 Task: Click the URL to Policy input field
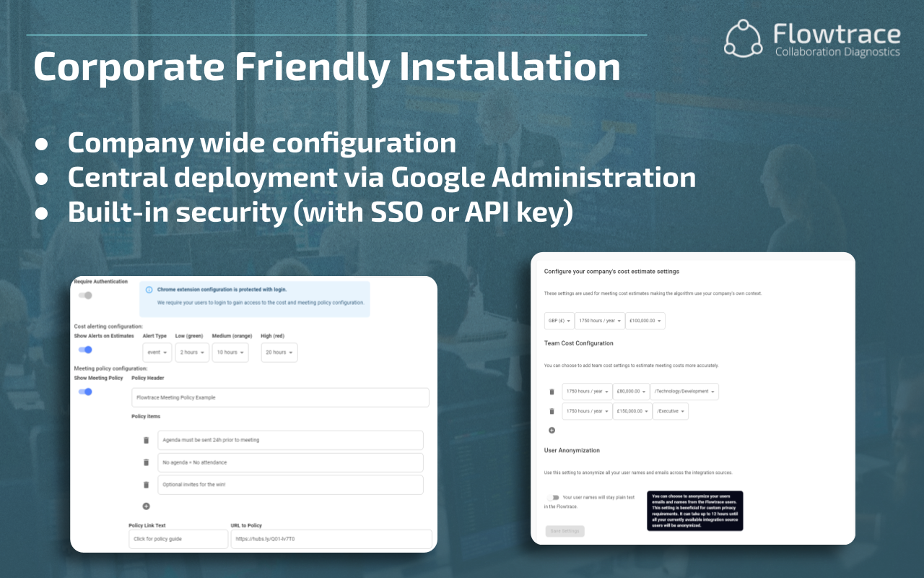point(331,539)
